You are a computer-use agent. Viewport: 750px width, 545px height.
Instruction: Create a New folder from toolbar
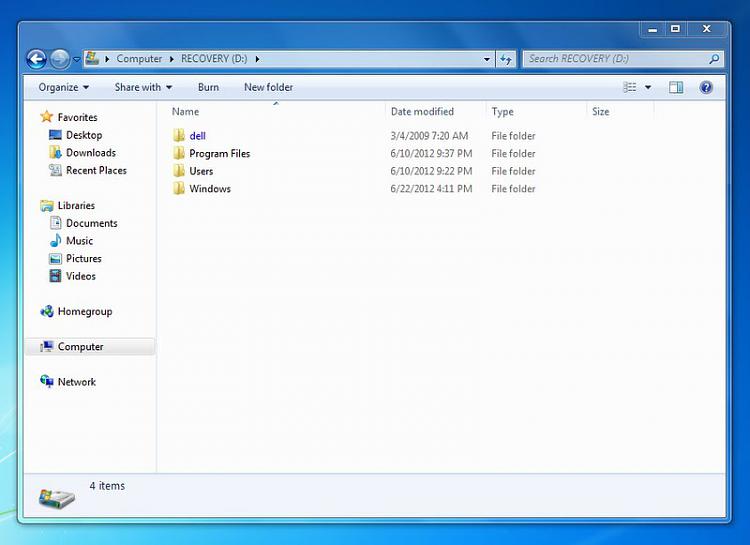click(x=268, y=88)
